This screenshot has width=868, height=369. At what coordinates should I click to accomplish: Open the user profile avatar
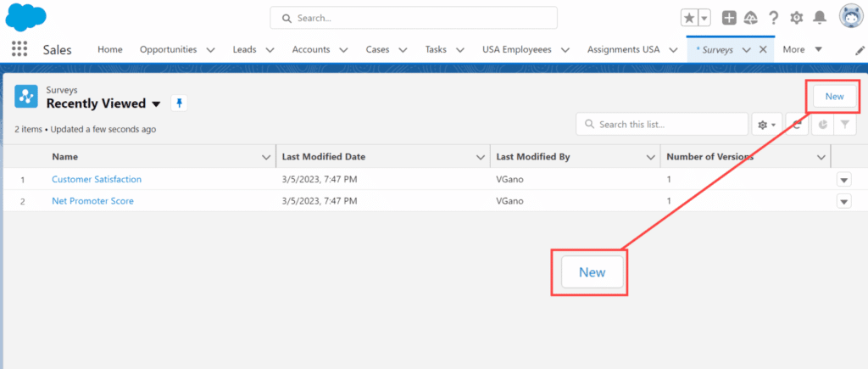point(850,17)
